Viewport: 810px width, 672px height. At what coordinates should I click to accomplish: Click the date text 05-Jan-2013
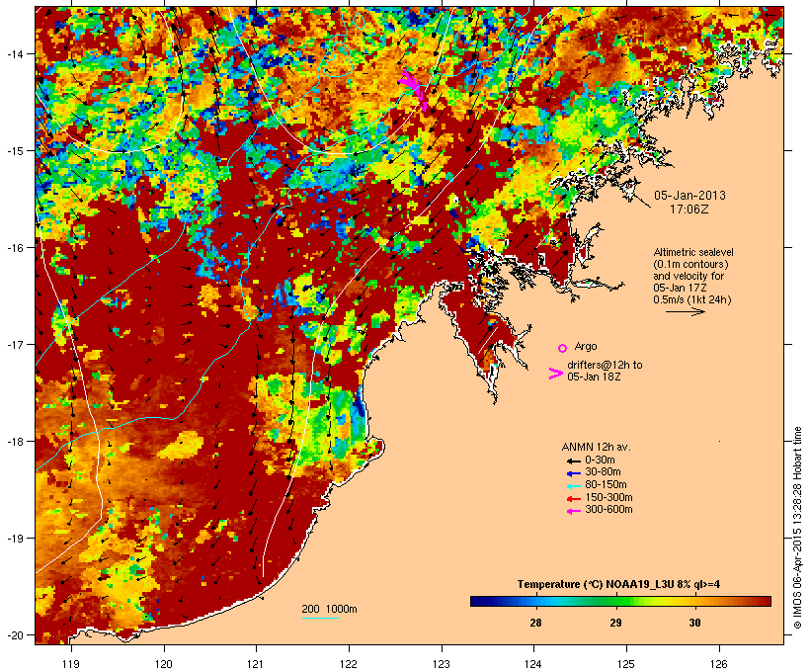coord(689,196)
